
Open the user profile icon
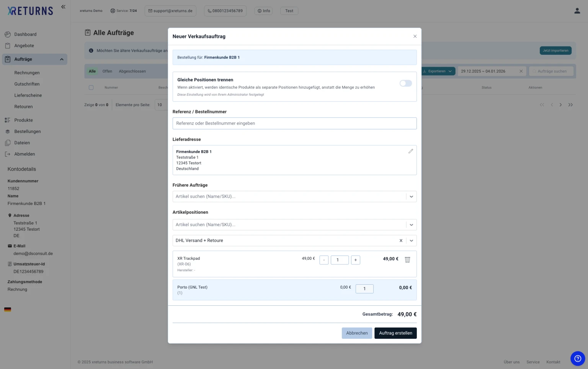pyautogui.click(x=577, y=11)
